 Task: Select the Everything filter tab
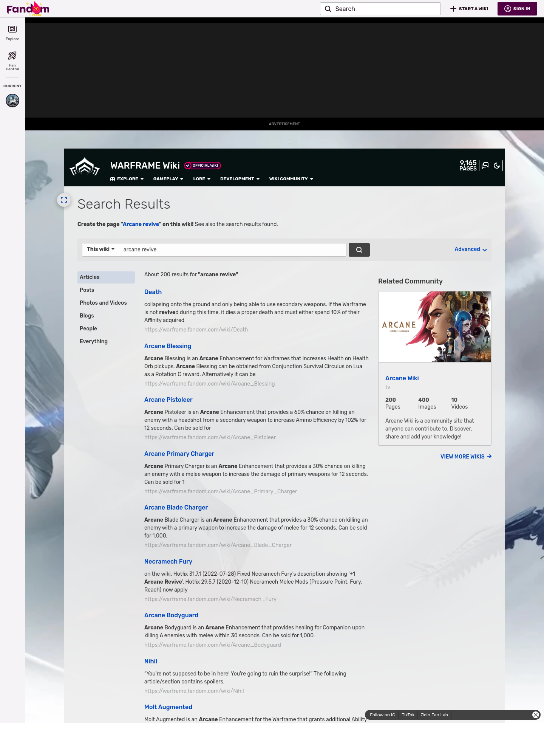(106, 341)
